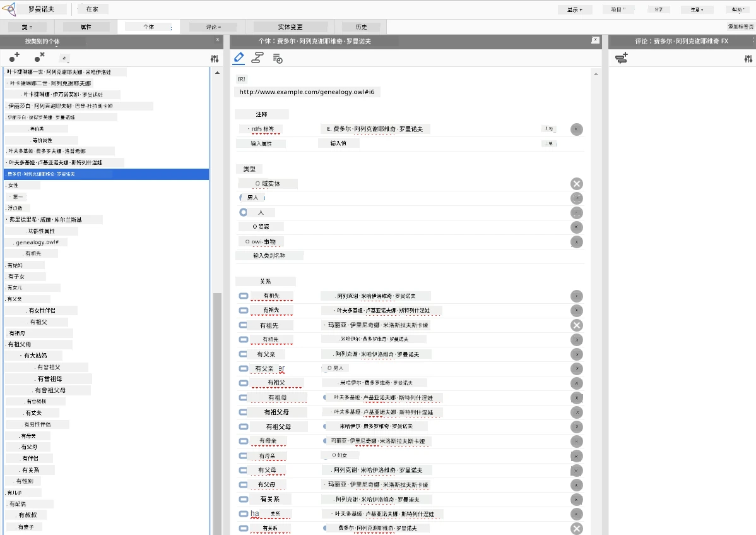The image size is (756, 535).
Task: Remove the rdfs 标签 annotation row
Action: pyautogui.click(x=577, y=129)
